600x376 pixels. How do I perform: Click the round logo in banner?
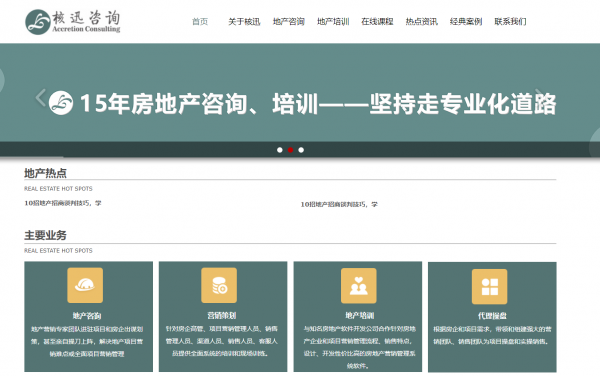pos(61,103)
